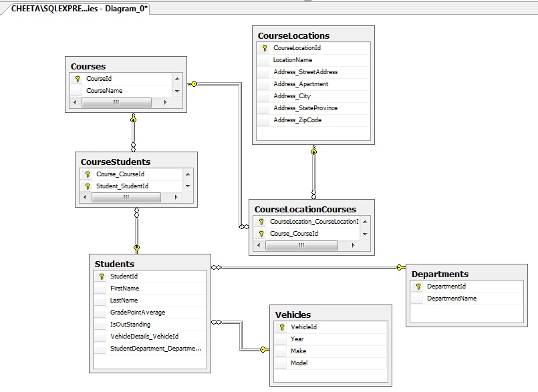The image size is (538, 392).
Task: Select relationship key endpoint right of Courses table
Action: point(192,83)
